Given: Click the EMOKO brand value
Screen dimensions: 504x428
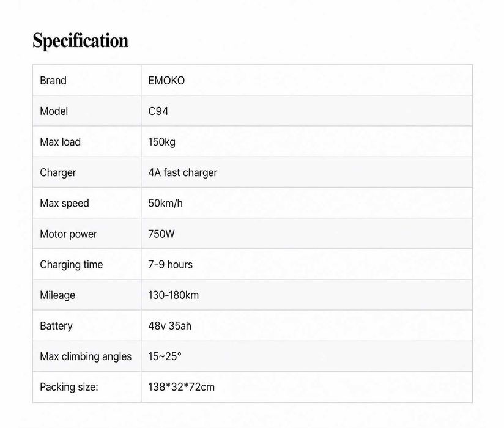Looking at the screenshot, I should coord(166,81).
